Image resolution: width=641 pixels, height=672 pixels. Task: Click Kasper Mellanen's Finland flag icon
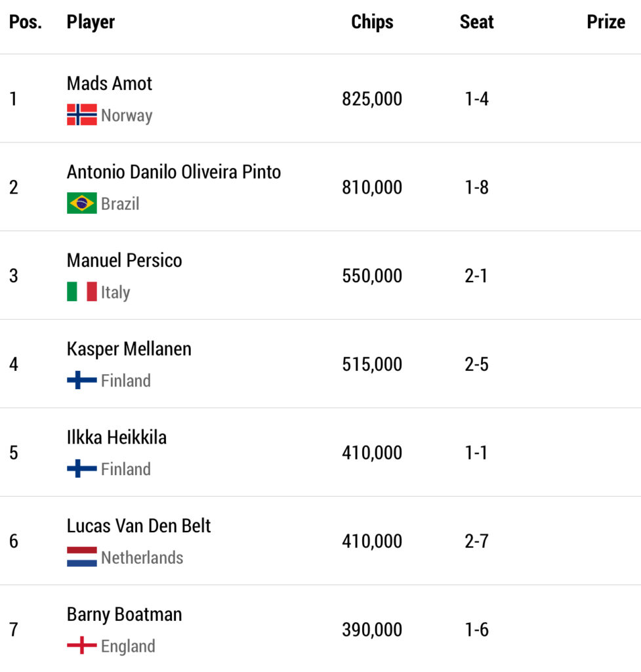coord(81,380)
